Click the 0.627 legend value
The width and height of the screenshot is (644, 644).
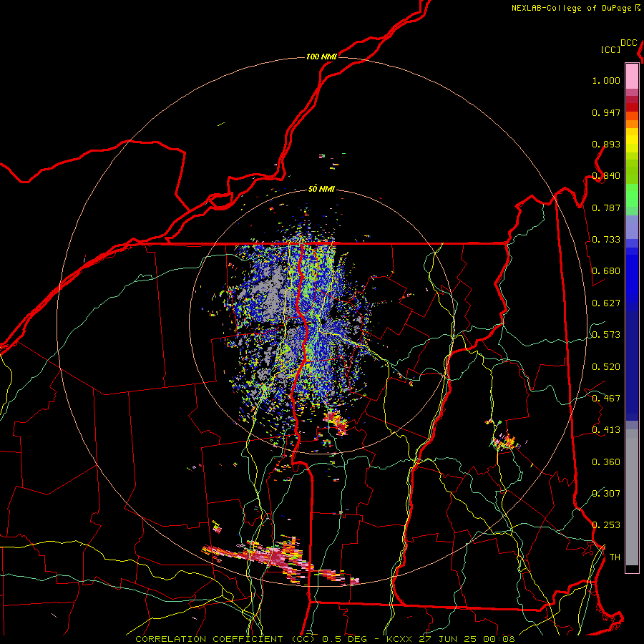606,303
